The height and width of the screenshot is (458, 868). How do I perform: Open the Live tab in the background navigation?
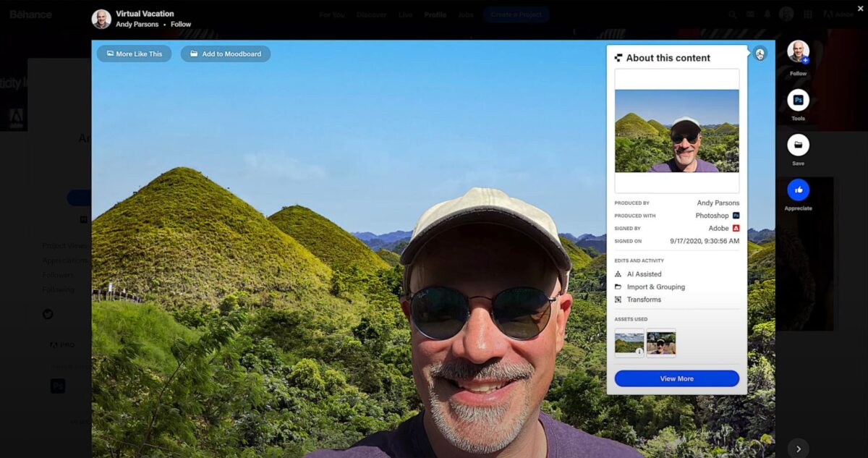[405, 14]
